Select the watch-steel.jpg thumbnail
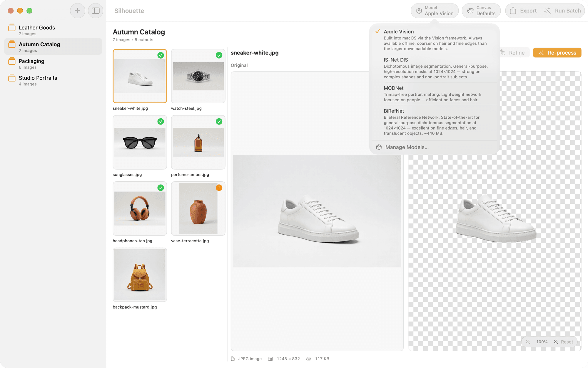 tap(198, 76)
